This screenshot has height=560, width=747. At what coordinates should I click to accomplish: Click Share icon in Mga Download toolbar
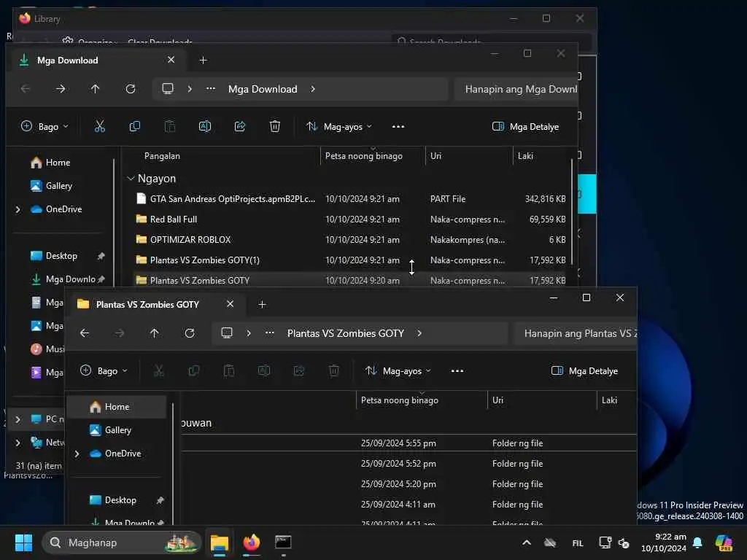click(240, 126)
